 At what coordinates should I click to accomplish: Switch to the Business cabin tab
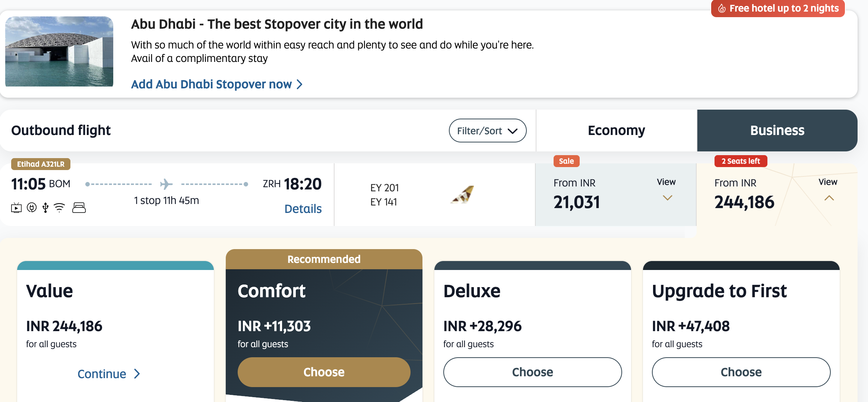point(777,131)
